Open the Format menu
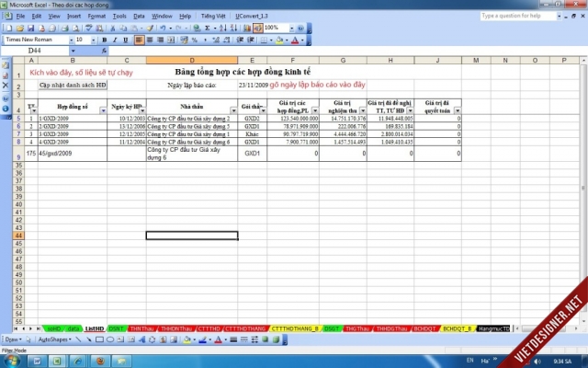Viewport: 588px width, 368px height. (96, 16)
